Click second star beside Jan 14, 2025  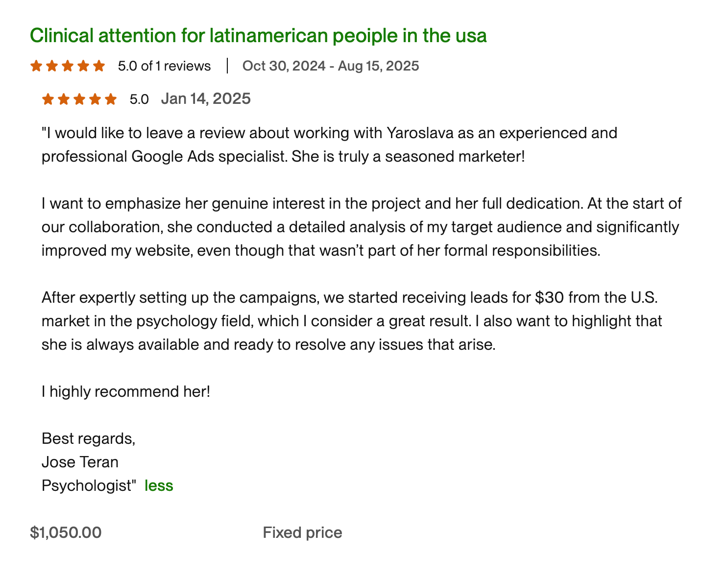pyautogui.click(x=64, y=99)
